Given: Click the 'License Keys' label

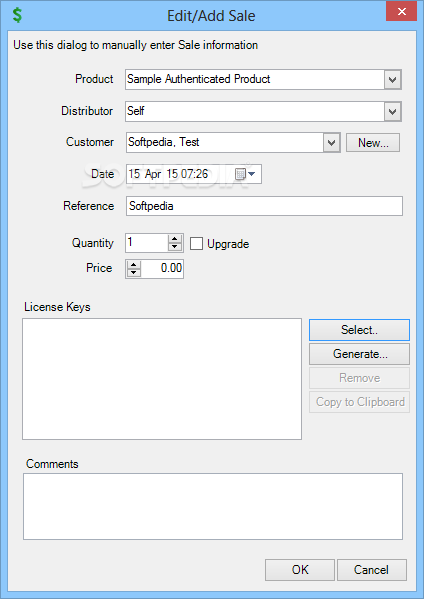Looking at the screenshot, I should point(57,307).
